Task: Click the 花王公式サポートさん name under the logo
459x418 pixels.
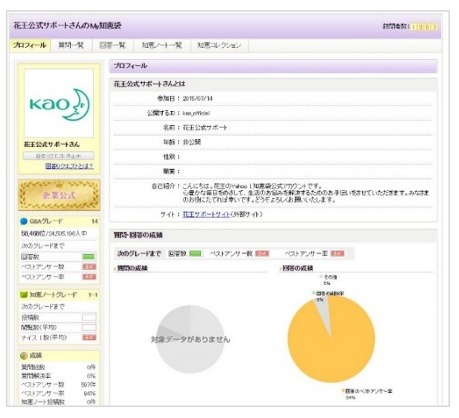Action: (52, 145)
